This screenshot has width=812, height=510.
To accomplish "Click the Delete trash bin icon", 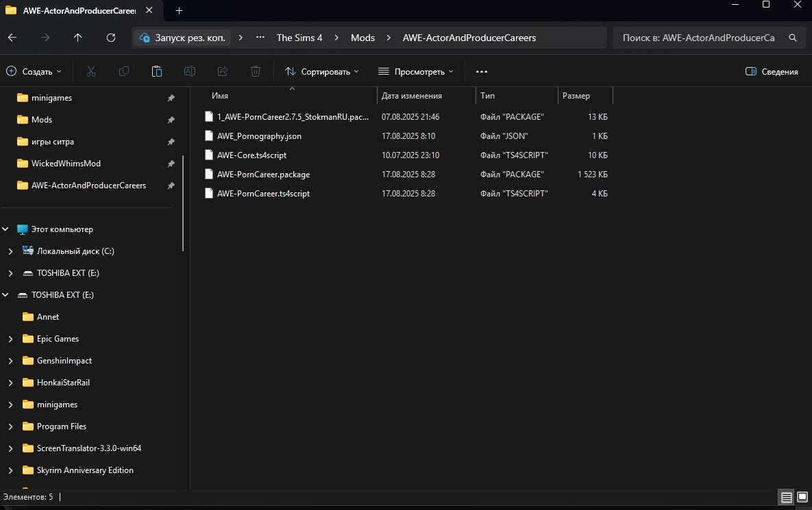I will (256, 71).
